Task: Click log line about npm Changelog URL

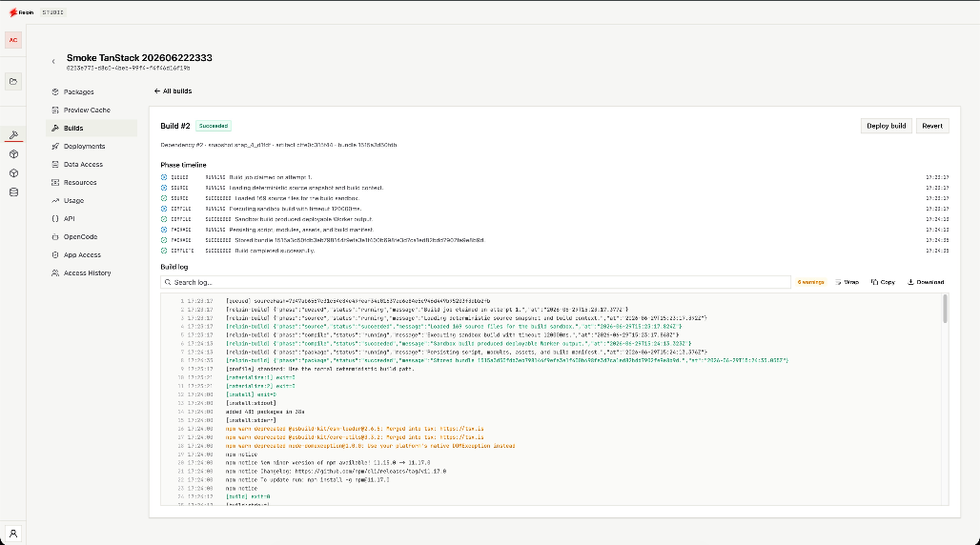Action: click(336, 472)
